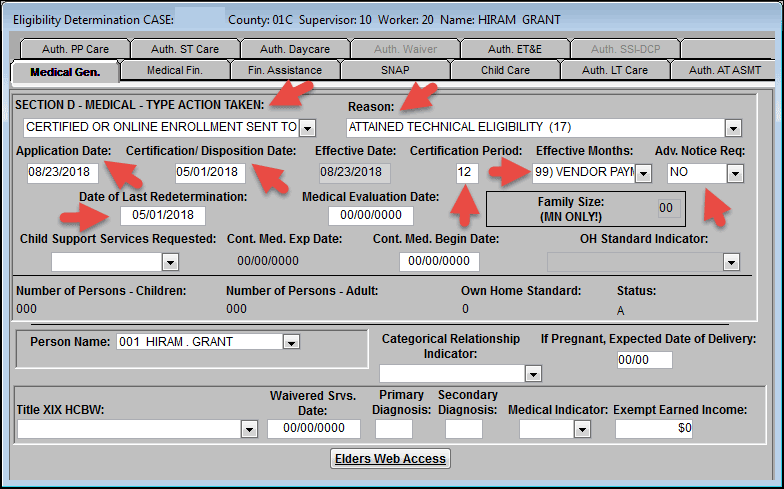Viewport: 784px width, 489px height.
Task: Click the Cont. Med. Begin Date field
Action: coord(439,262)
